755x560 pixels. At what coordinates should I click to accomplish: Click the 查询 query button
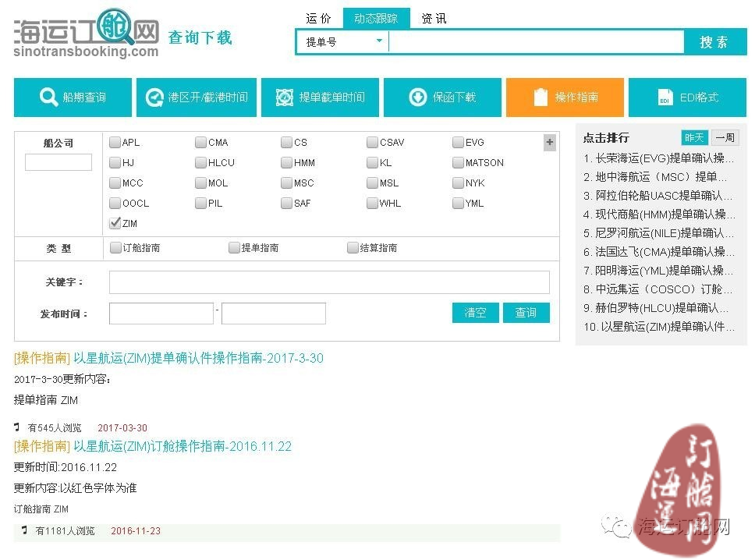[x=526, y=313]
